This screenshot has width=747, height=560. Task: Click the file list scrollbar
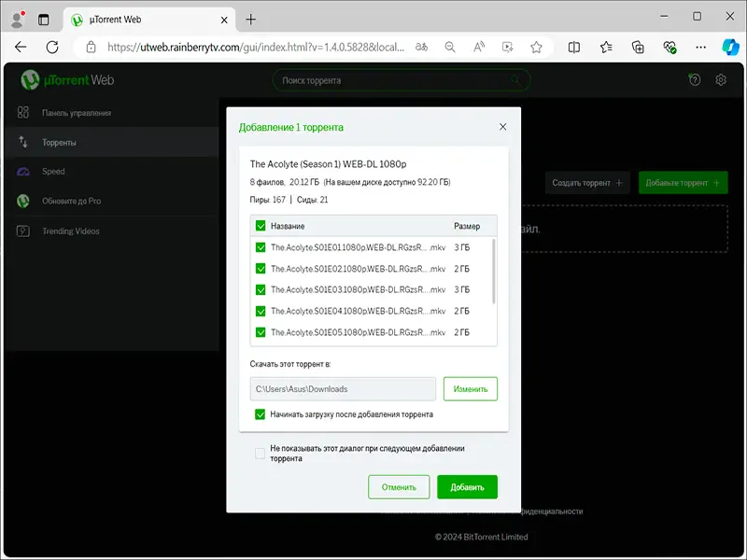point(493,271)
